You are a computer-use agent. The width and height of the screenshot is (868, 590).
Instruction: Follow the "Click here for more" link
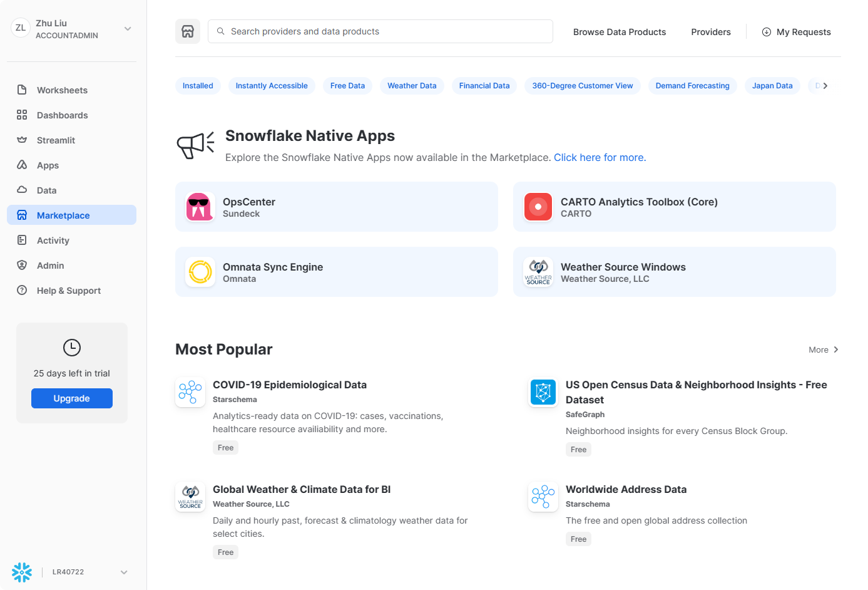pyautogui.click(x=600, y=158)
